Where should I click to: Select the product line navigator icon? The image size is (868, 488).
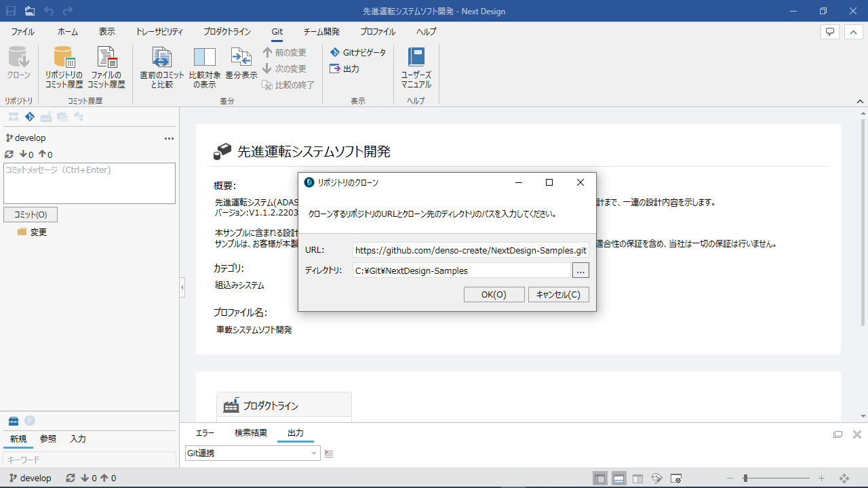[46, 117]
